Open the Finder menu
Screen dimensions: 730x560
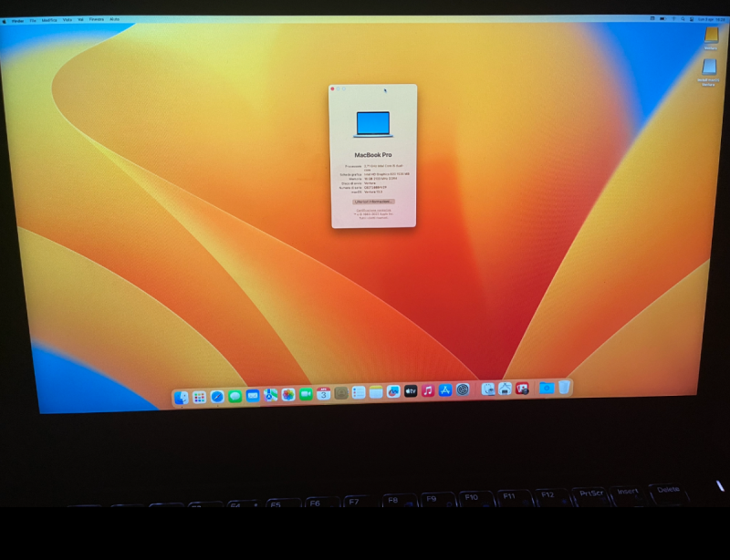coord(17,21)
